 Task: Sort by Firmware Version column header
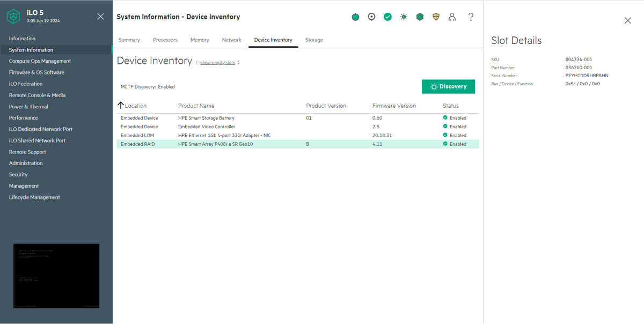coord(394,106)
